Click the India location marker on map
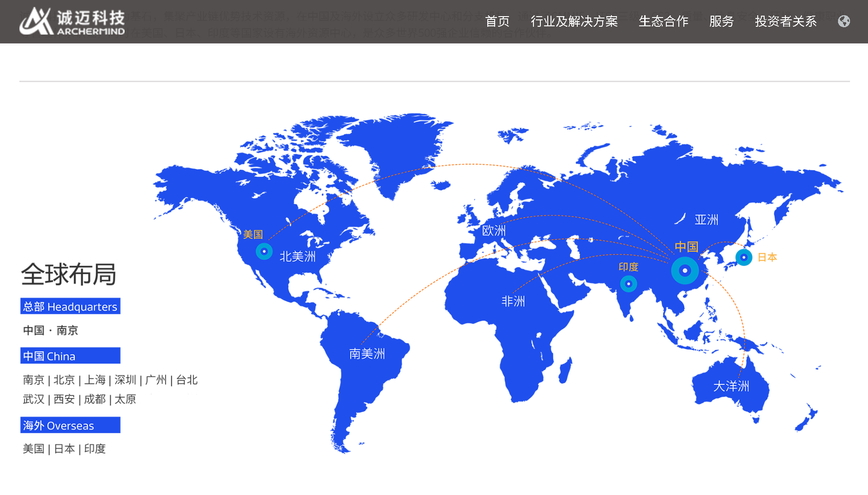The height and width of the screenshot is (495, 868). (629, 284)
